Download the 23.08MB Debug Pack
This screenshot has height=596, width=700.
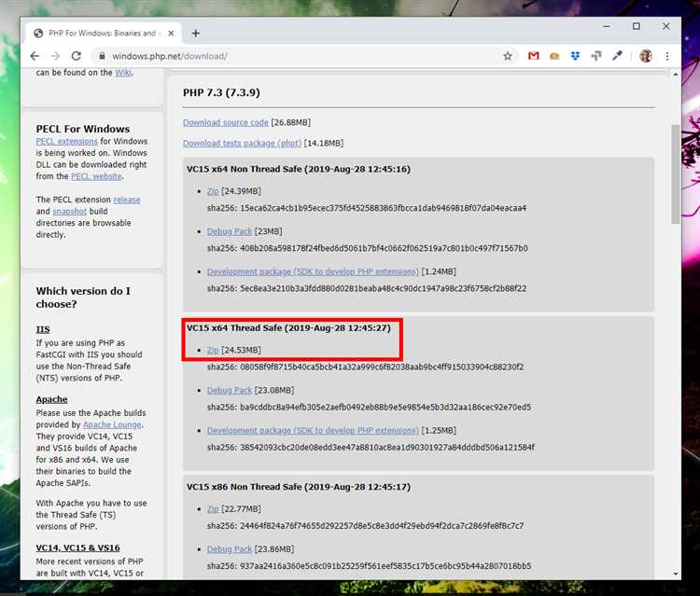tap(230, 391)
